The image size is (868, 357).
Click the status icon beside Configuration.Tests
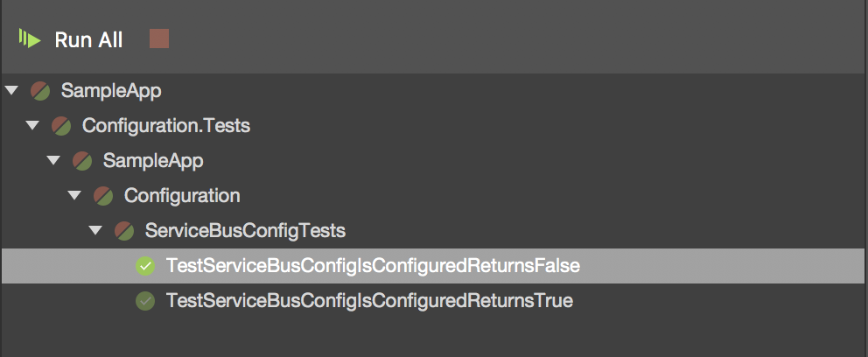coord(60,125)
